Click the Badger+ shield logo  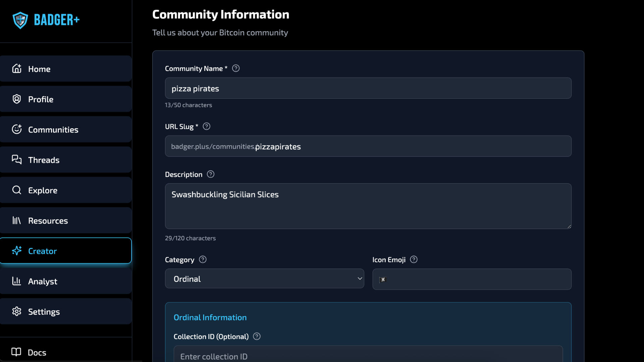20,20
